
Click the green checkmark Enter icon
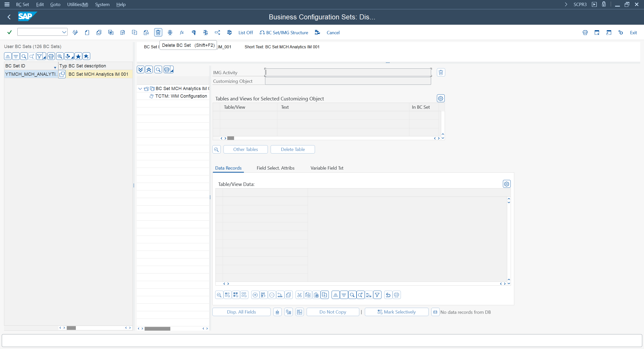click(x=10, y=32)
